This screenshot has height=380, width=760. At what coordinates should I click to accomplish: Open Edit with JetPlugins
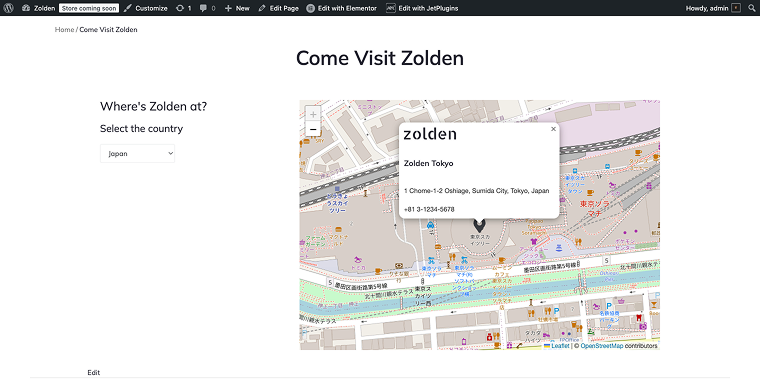tap(422, 8)
